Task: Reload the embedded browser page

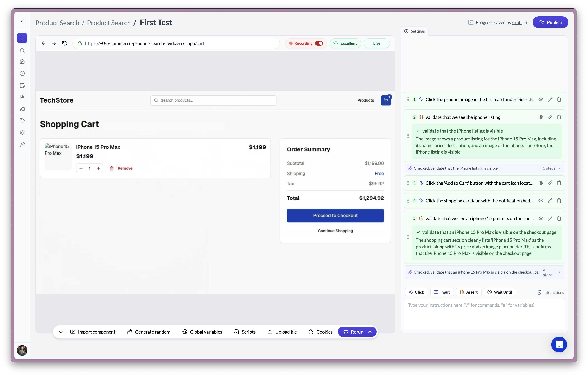Action: pyautogui.click(x=64, y=43)
